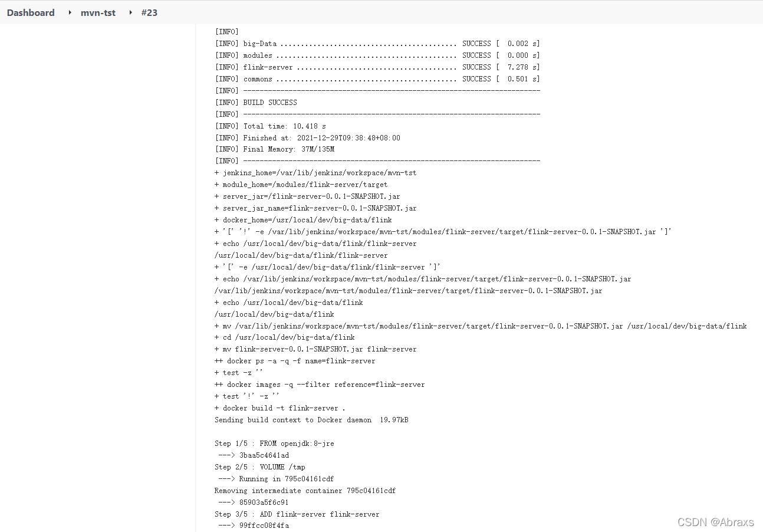Click the big-Data SUCCESS log line
Image resolution: width=763 pixels, height=532 pixels.
(377, 44)
